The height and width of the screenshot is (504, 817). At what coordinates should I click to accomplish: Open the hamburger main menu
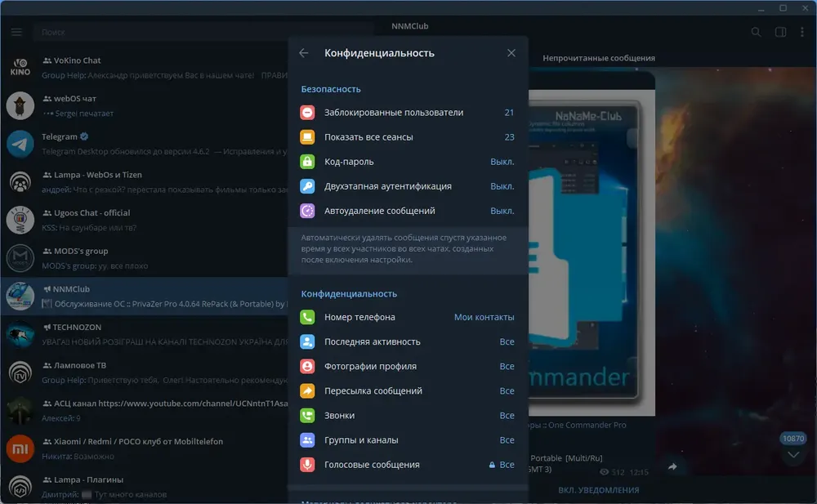click(16, 33)
